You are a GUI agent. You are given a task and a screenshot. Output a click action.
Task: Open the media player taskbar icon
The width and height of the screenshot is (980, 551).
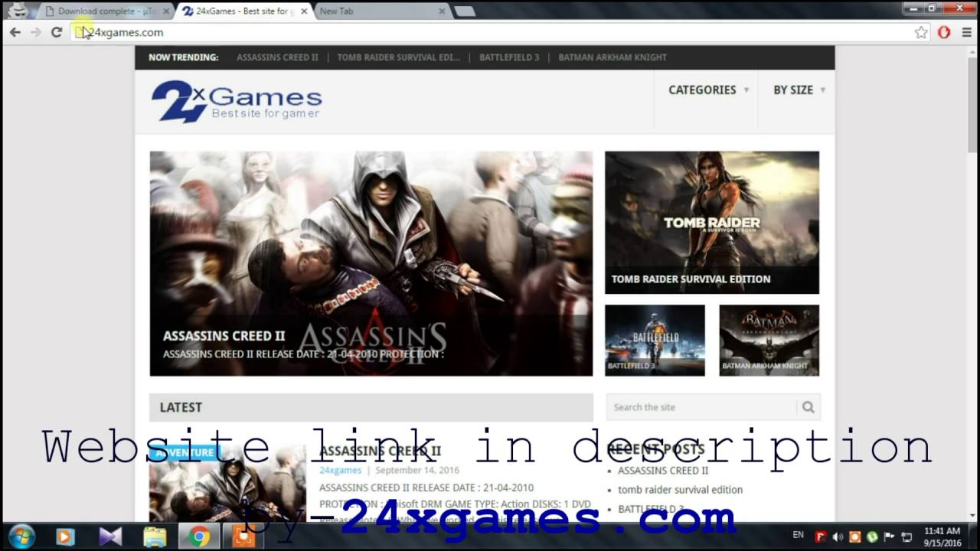click(x=65, y=537)
